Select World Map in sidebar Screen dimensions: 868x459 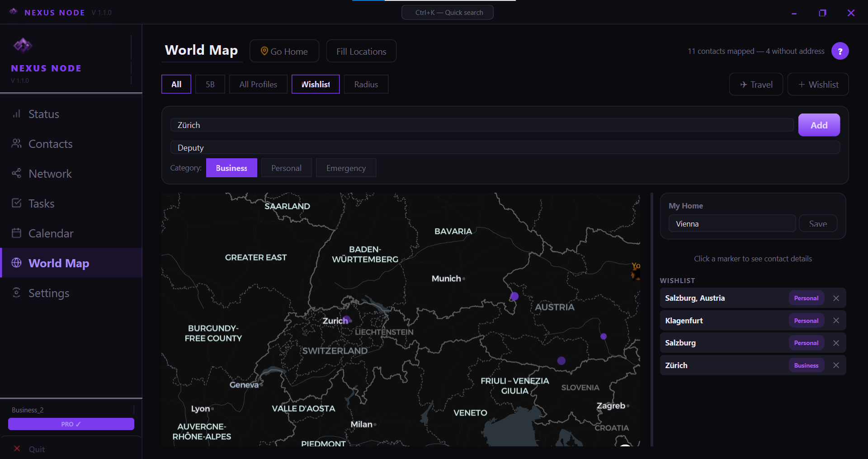tap(71, 263)
